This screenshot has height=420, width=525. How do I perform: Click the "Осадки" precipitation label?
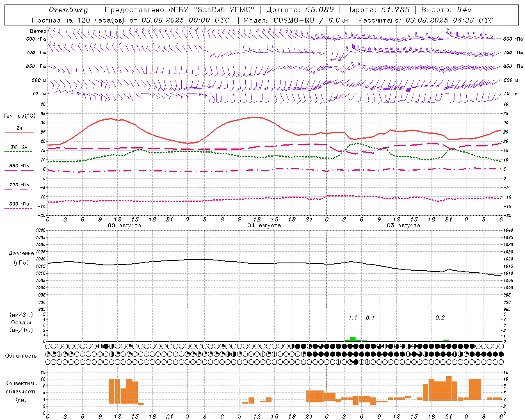(x=21, y=322)
